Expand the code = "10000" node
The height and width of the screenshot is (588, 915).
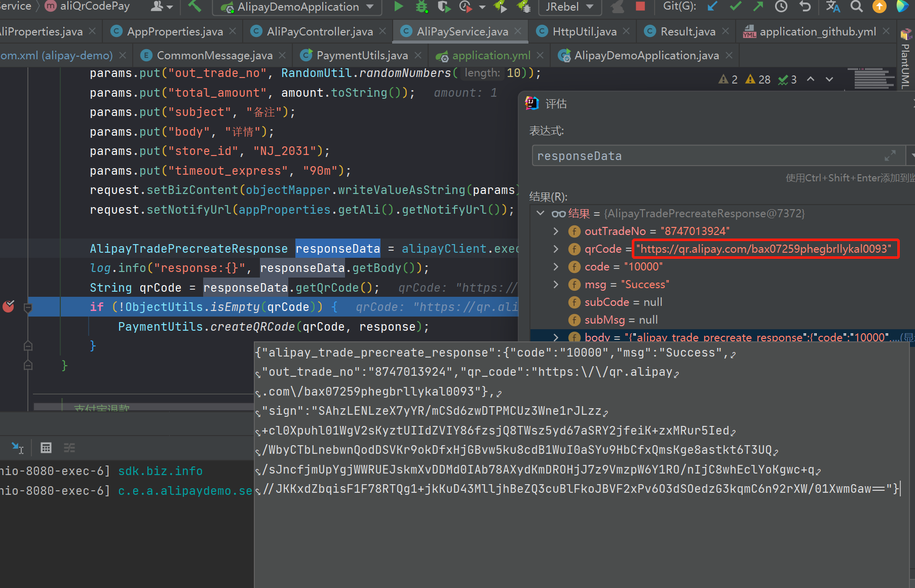pos(556,266)
